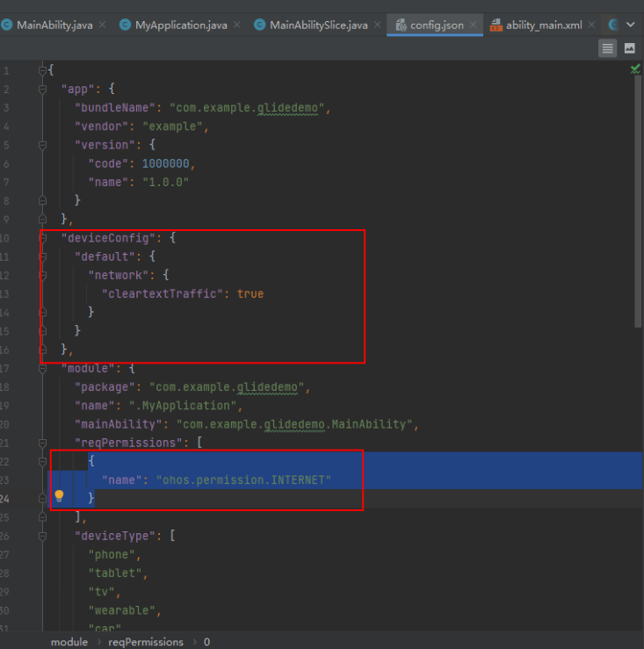Close the MyApplication.java tab
Viewport: 644px width, 649px height.
click(x=237, y=25)
